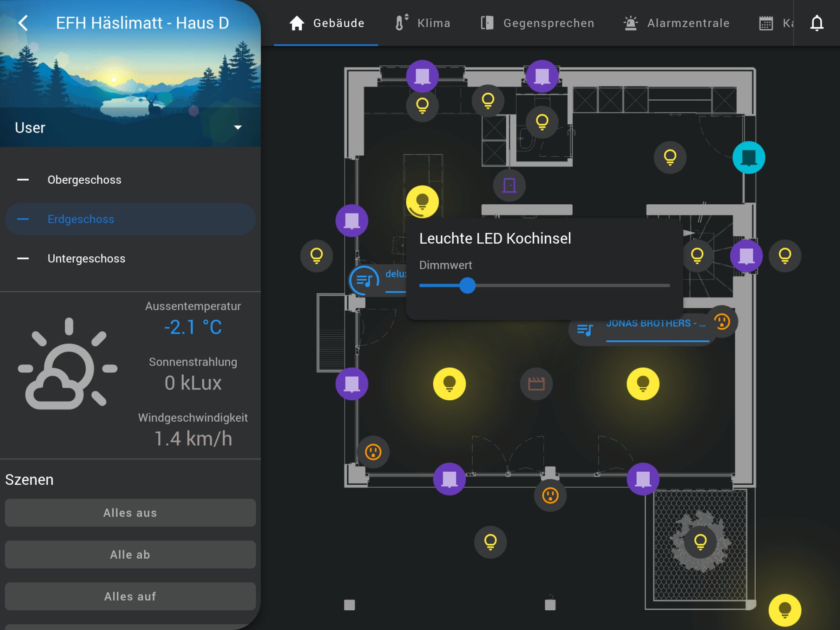Expand the User dropdown arrow
Image resolution: width=840 pixels, height=630 pixels.
pos(238,128)
